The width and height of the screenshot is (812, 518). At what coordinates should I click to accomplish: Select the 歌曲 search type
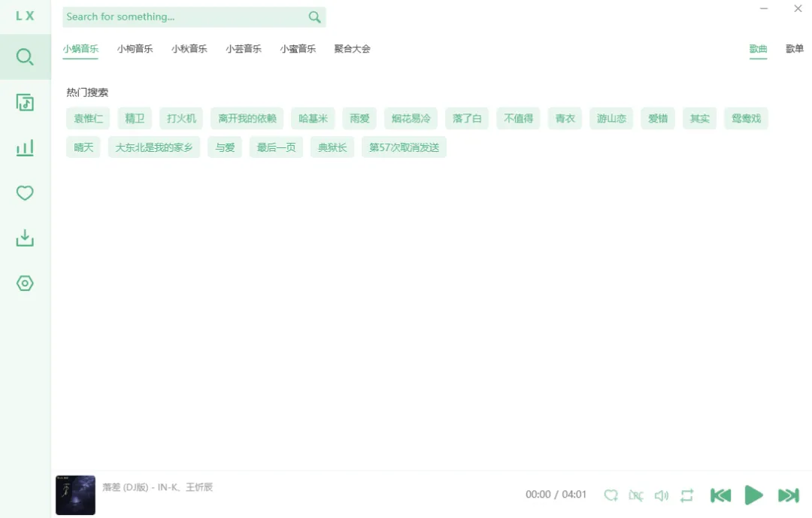click(x=758, y=49)
